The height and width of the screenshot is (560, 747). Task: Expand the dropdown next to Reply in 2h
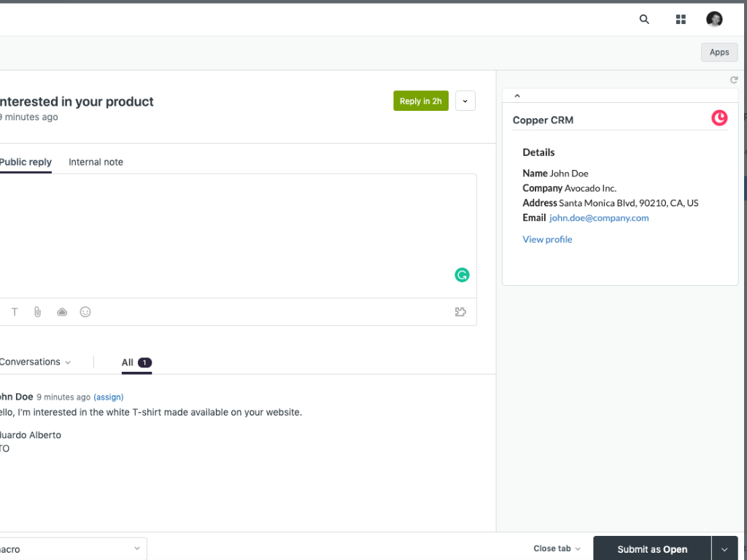(x=465, y=101)
